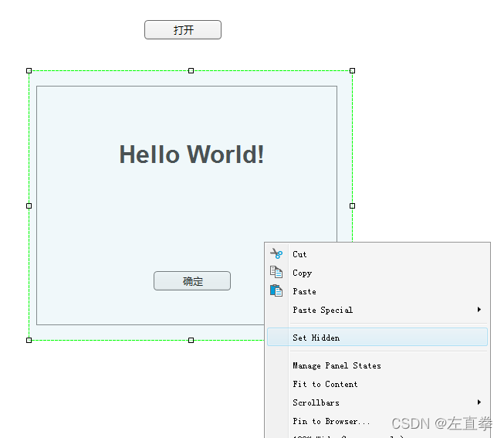The height and width of the screenshot is (438, 504).
Task: Choose Fit to Content
Action: (377, 384)
